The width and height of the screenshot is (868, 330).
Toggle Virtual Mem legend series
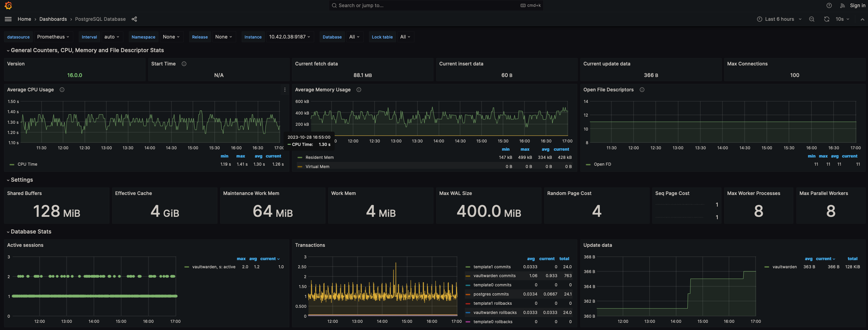pos(317,167)
